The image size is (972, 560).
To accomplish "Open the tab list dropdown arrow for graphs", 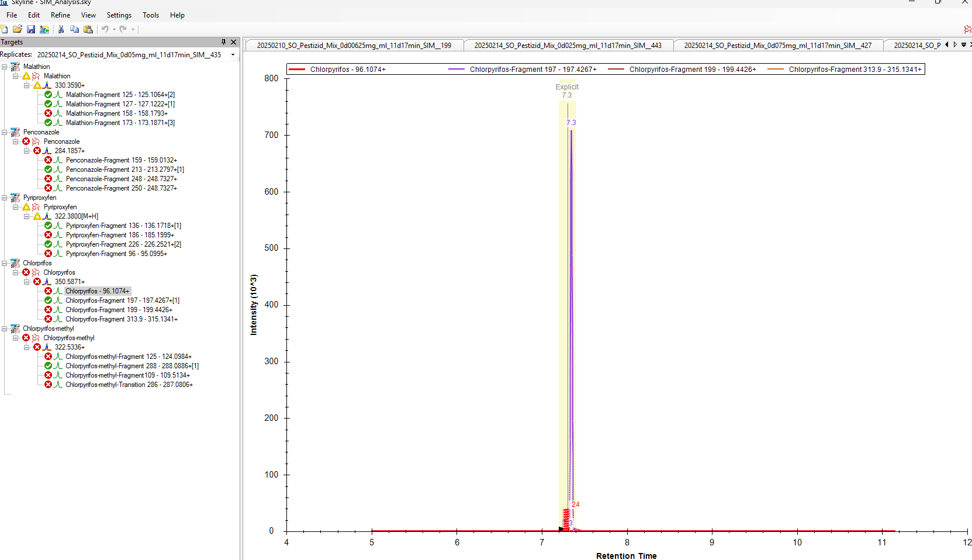I will coord(964,45).
